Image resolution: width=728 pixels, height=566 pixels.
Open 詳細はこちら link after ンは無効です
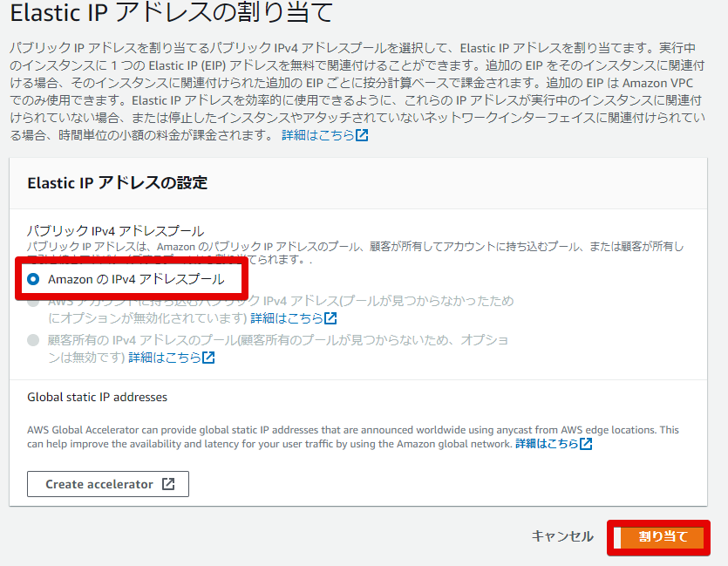(172, 358)
